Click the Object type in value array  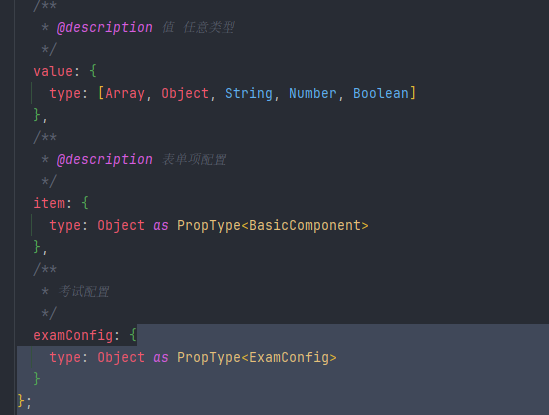185,94
